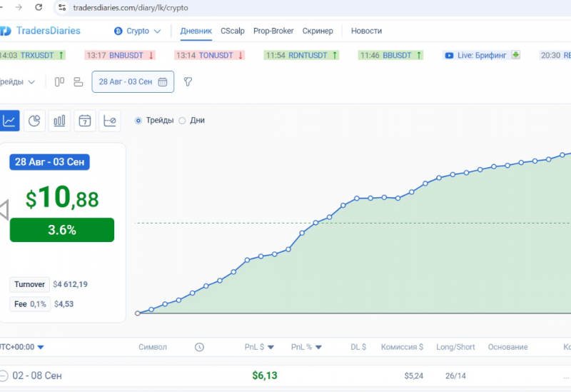Click the 26/14 long/short value
The height and width of the screenshot is (392, 571).
pyautogui.click(x=455, y=376)
